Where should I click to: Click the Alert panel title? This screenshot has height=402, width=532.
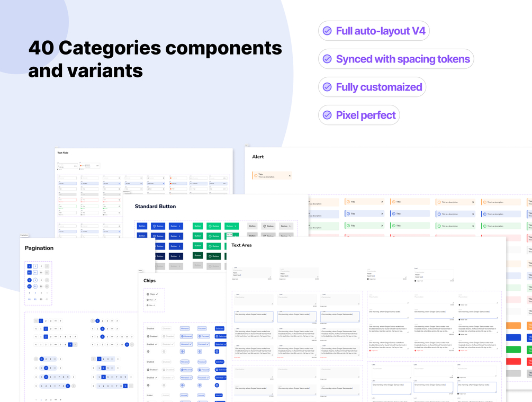tap(258, 157)
